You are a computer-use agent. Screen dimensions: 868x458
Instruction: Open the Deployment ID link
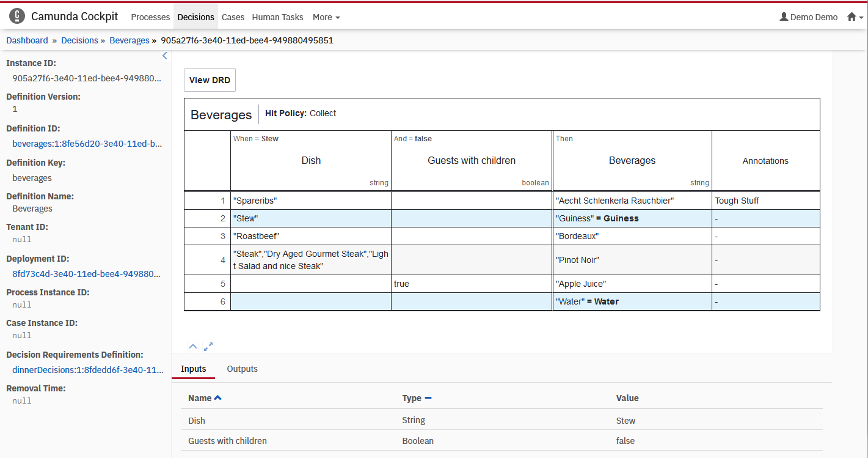tap(87, 274)
